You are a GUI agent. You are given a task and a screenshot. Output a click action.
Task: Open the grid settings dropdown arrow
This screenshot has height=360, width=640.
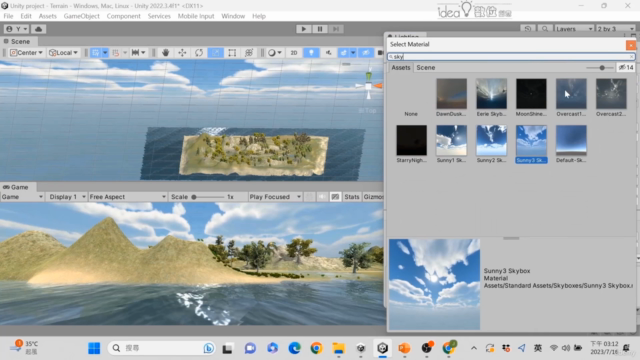[105, 53]
